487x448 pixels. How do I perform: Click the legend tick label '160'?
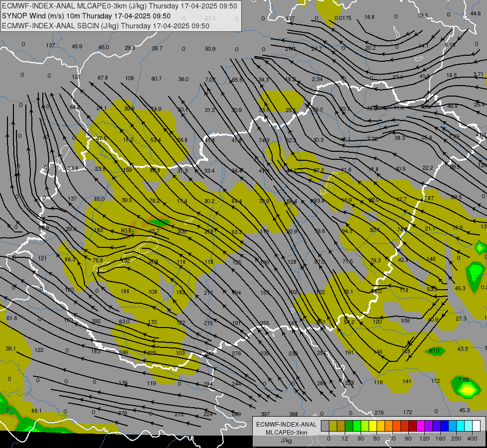click(x=440, y=439)
